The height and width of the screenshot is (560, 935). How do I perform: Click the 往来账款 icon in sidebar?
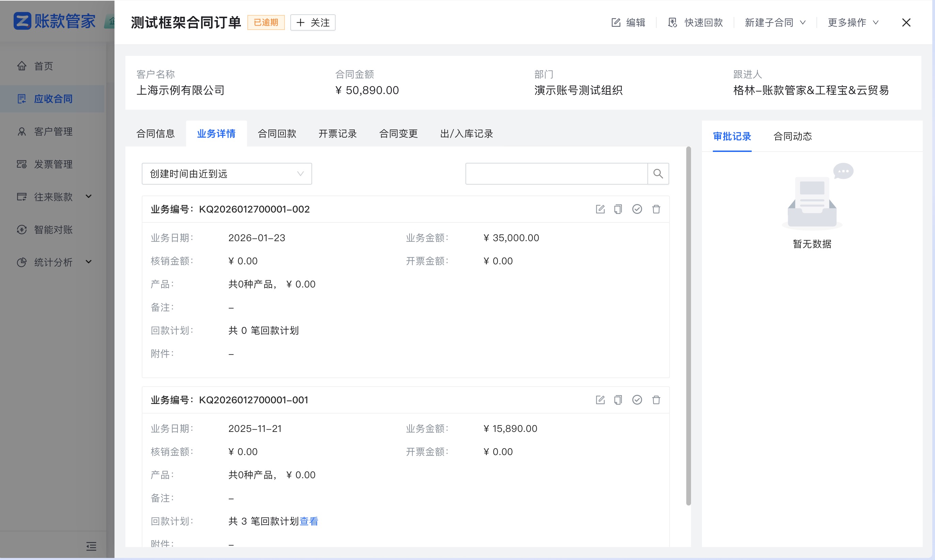[22, 197]
